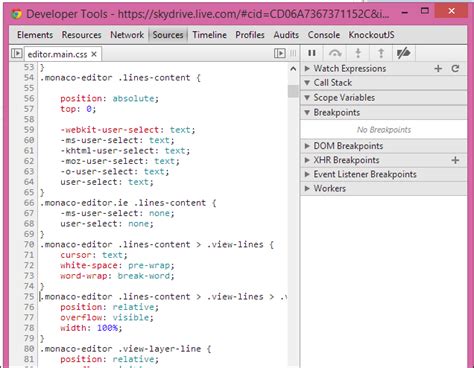Refresh watch expressions
Viewport: 474px width, 368px height.
tap(455, 69)
